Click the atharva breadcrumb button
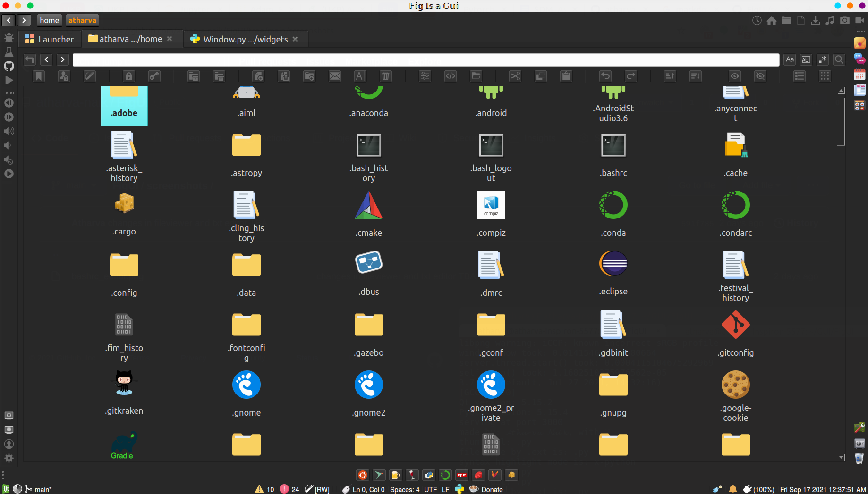The width and height of the screenshot is (868, 494). [82, 20]
